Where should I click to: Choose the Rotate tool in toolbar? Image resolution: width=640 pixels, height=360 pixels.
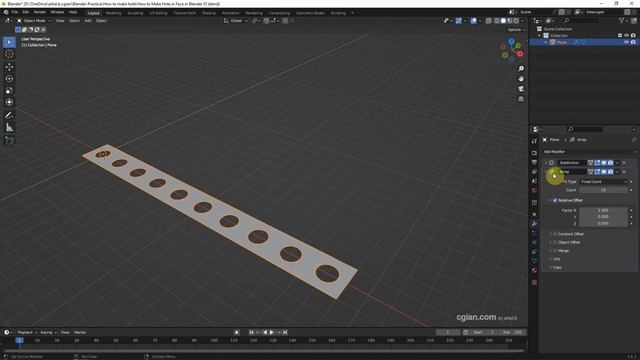coord(9,78)
